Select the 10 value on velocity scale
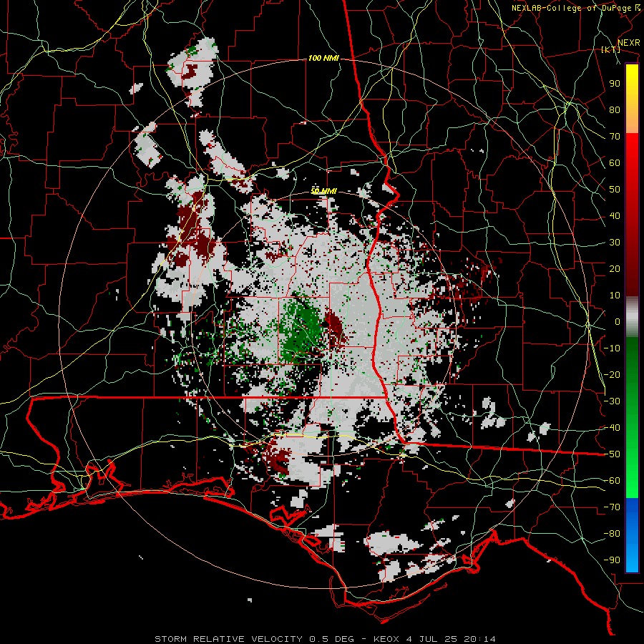The height and width of the screenshot is (644, 644). click(x=615, y=296)
